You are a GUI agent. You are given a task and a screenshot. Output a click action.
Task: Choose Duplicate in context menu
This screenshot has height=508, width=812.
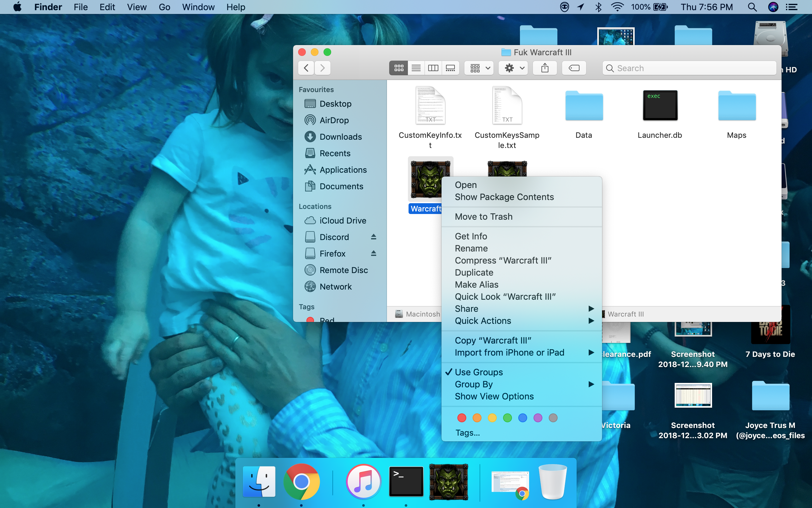522,272
